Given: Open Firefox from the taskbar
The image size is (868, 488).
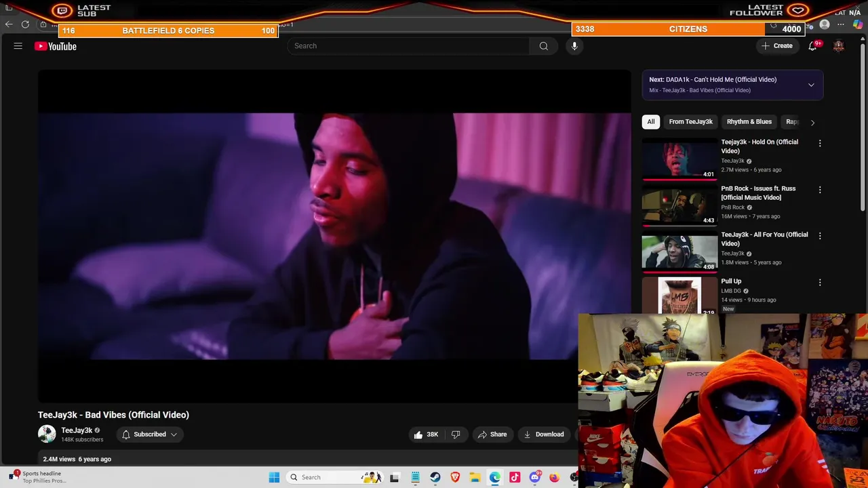Looking at the screenshot, I should (555, 477).
